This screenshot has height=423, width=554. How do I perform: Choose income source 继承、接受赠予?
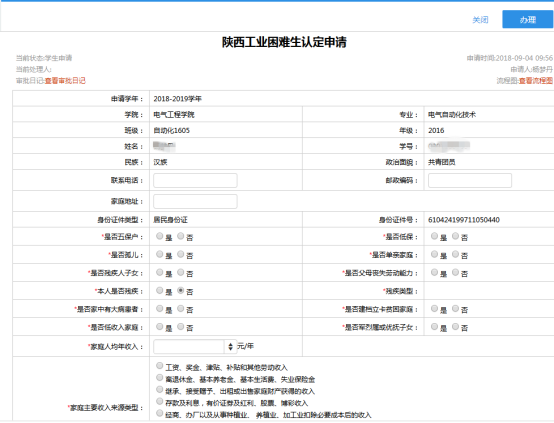160,389
